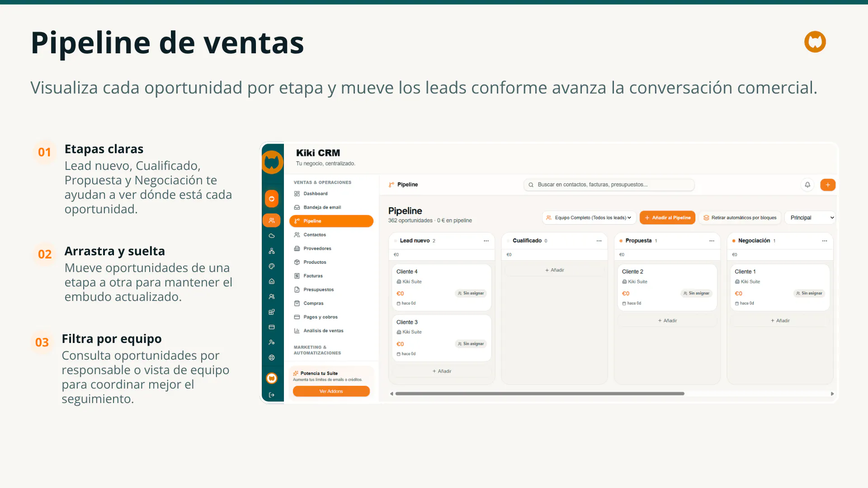The width and height of the screenshot is (868, 488).
Task: Open the notifications bell
Action: [x=807, y=185]
